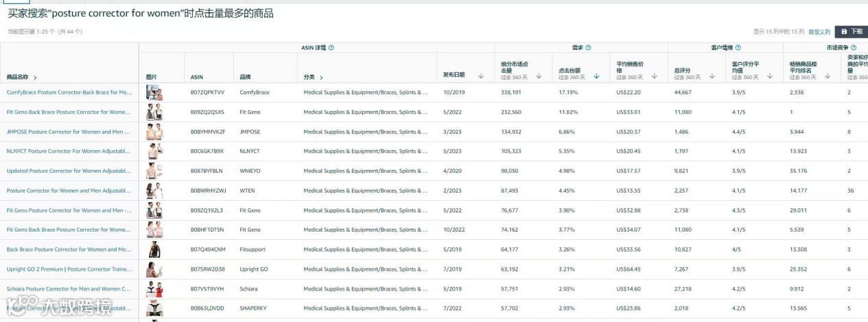
Task: Click Fitsupport product thumbnail image
Action: (154, 249)
